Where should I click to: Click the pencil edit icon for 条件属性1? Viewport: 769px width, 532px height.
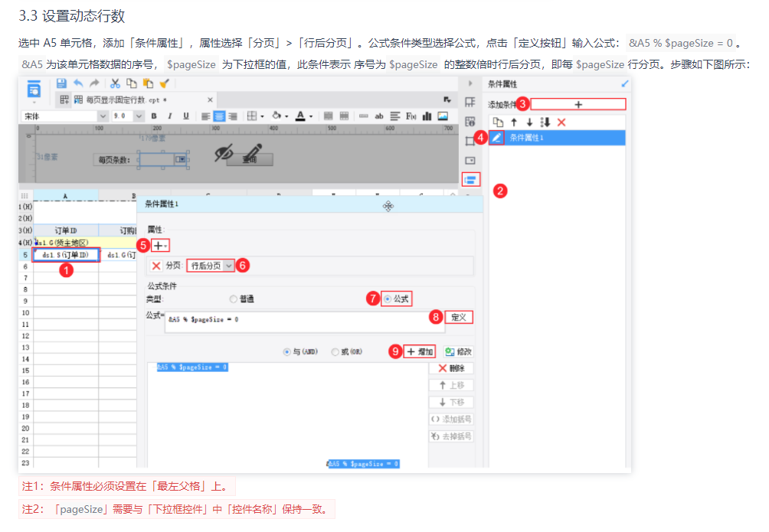496,138
